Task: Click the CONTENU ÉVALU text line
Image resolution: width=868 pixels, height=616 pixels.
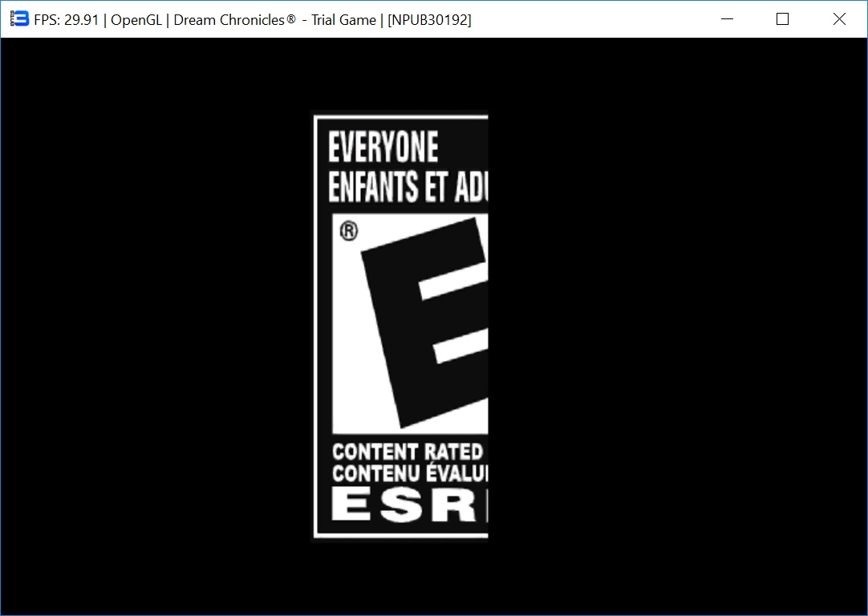Action: click(x=409, y=473)
